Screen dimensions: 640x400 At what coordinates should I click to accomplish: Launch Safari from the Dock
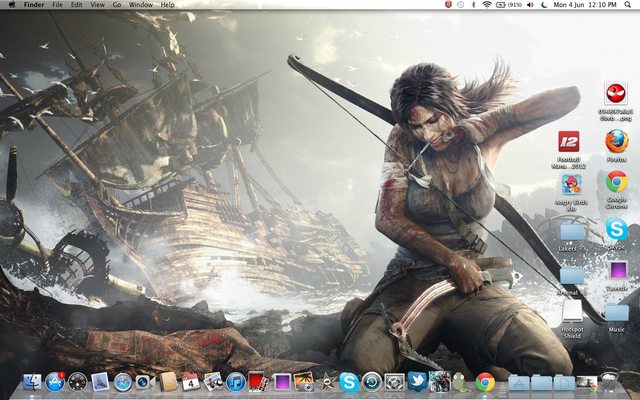(x=123, y=383)
